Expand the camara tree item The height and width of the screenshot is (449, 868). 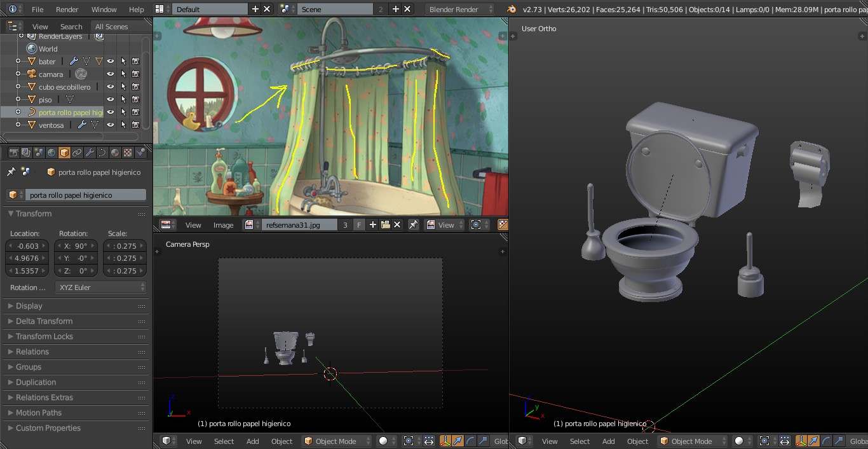coord(18,74)
